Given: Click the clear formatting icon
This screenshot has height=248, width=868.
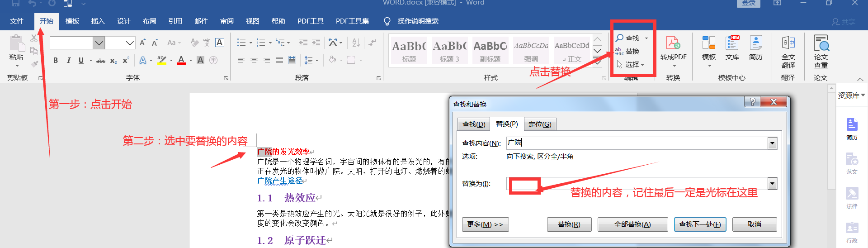Looking at the screenshot, I should pyautogui.click(x=194, y=43).
